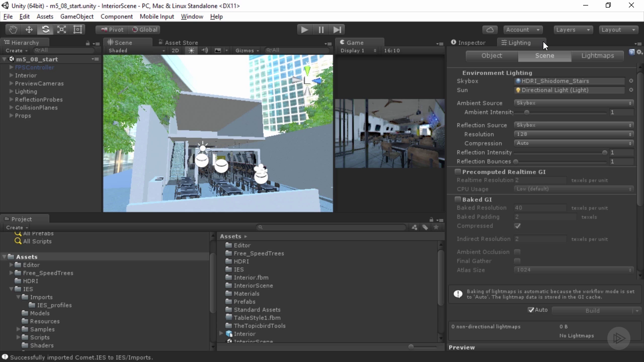Uncheck the Auto build checkbox
Screen dimensions: 644x362
pyautogui.click(x=531, y=310)
